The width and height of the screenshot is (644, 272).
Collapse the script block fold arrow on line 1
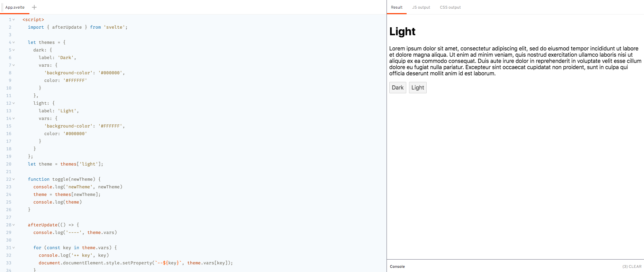[13, 20]
